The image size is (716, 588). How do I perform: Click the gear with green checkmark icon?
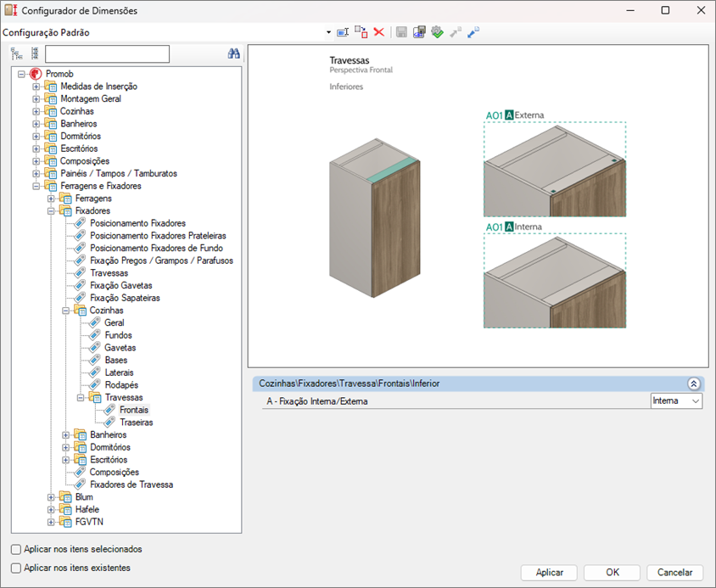click(x=437, y=32)
